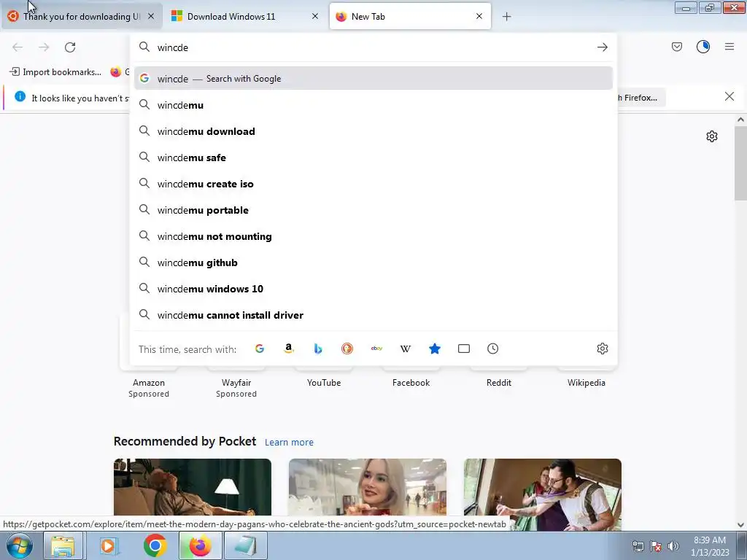The height and width of the screenshot is (560, 747).
Task: Search this time with Amazon icon
Action: (x=289, y=349)
